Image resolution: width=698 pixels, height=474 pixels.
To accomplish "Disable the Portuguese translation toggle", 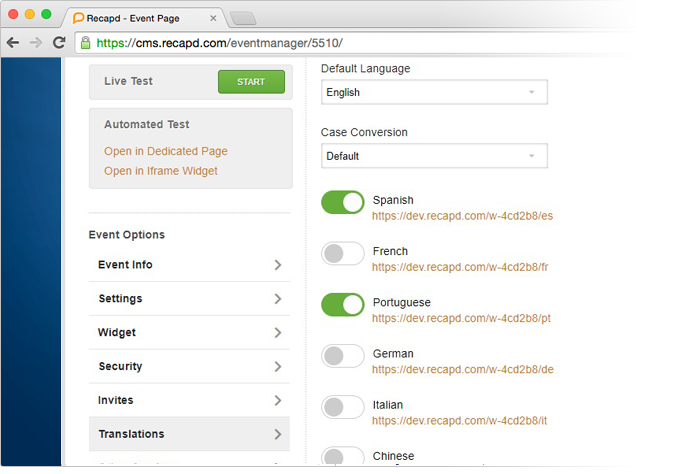I will pos(343,304).
